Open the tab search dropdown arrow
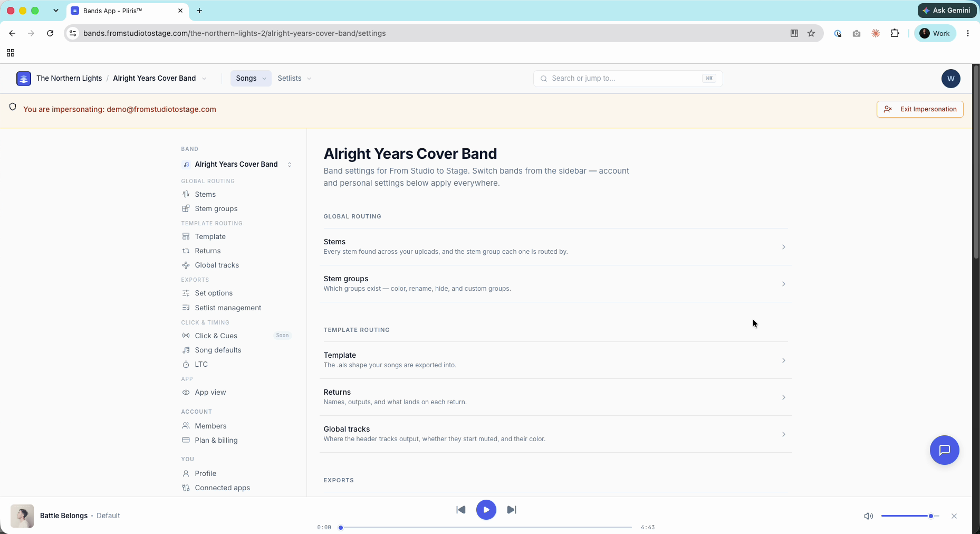The image size is (980, 534). point(55,11)
